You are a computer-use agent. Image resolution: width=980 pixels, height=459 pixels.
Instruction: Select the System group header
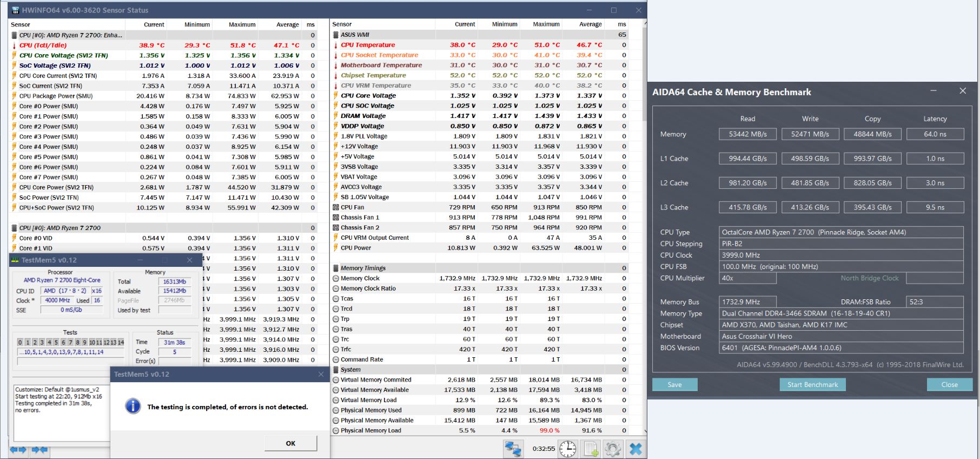coord(479,370)
